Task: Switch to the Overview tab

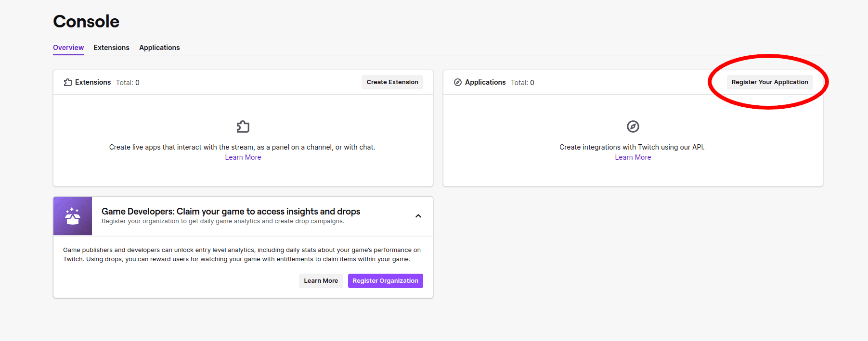Action: pyautogui.click(x=68, y=48)
